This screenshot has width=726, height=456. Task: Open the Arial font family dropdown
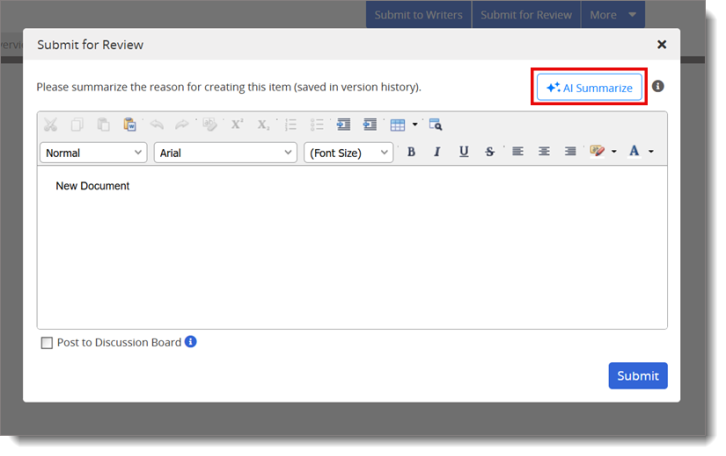tap(225, 152)
